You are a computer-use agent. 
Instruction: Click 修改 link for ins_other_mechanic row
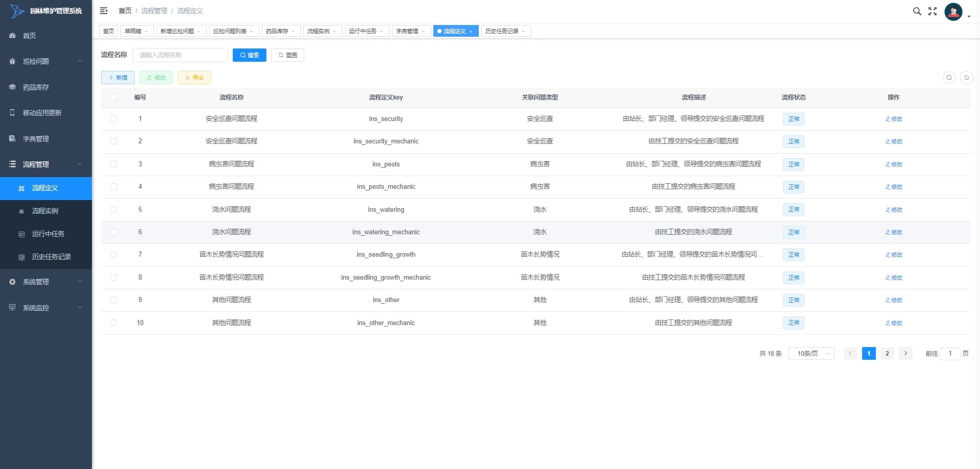[894, 323]
